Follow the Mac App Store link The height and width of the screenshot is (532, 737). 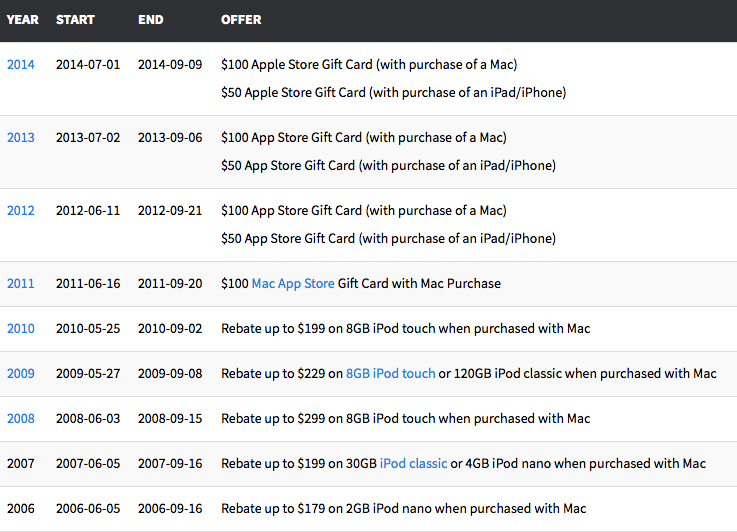pos(293,283)
